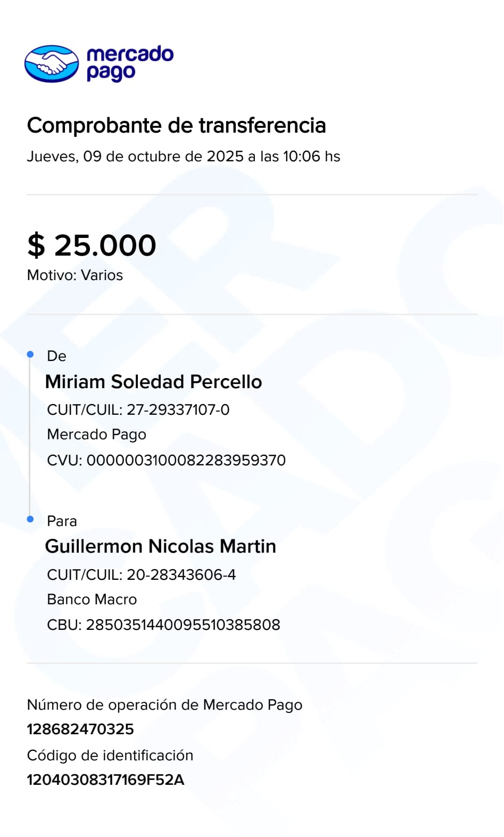The width and height of the screenshot is (504, 837).
Task: Click the blue bullet beside "Para"
Action: click(30, 519)
